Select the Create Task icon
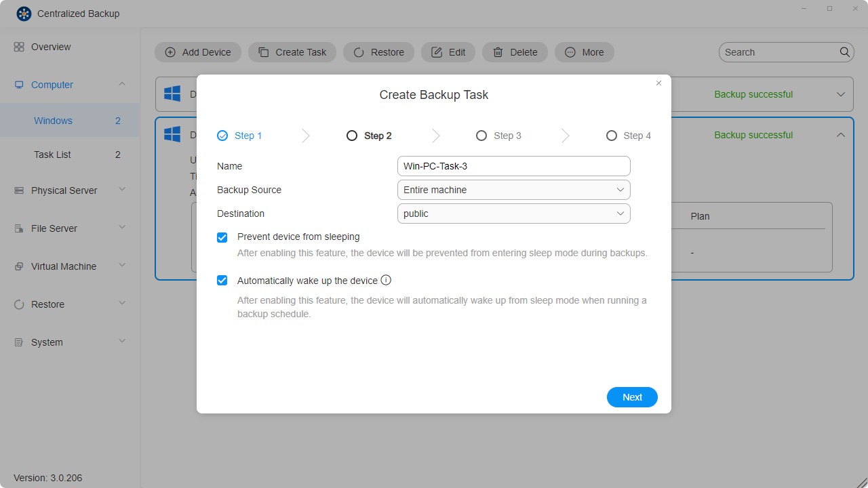Screen dimensions: 868x488 pos(263,52)
